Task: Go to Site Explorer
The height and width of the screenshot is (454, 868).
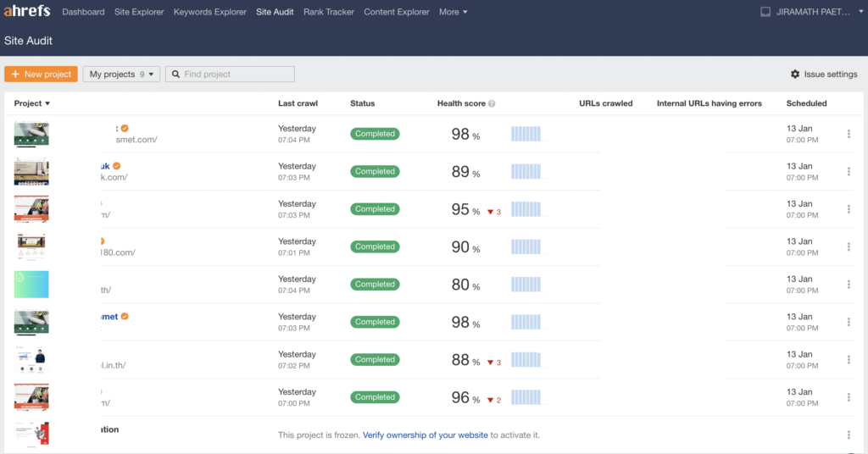Action: [x=139, y=12]
